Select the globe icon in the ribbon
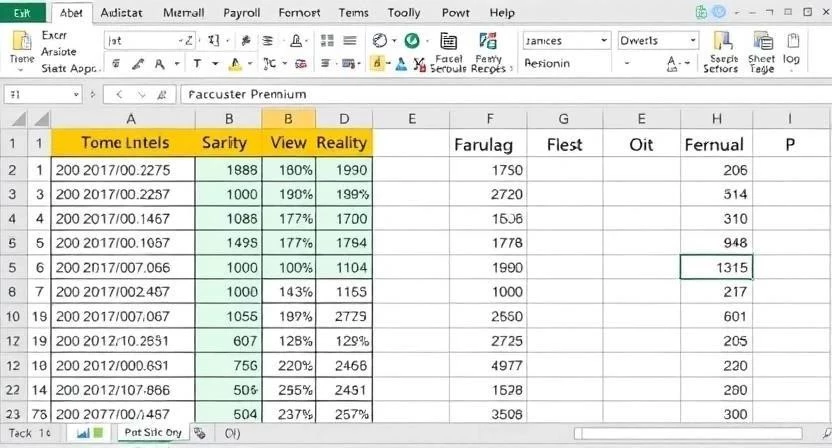This screenshot has width=832, height=448. (x=379, y=40)
